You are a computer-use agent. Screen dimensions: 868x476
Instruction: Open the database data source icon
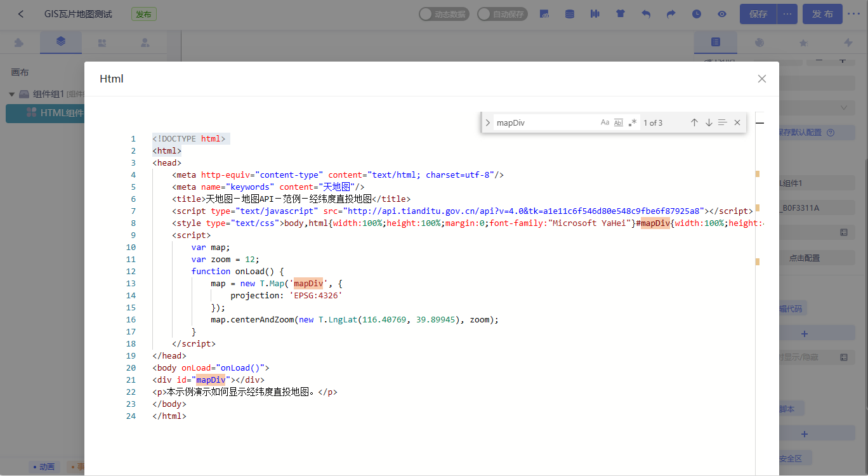(x=570, y=14)
